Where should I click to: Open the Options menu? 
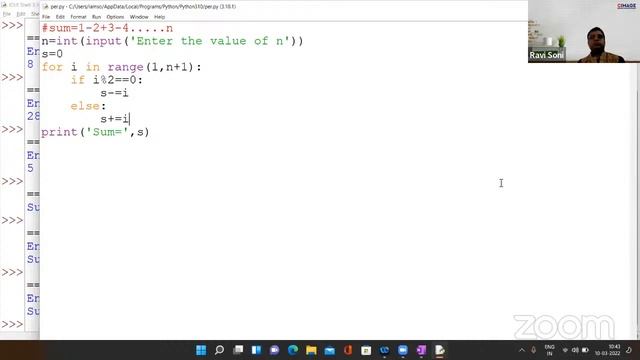[115, 17]
